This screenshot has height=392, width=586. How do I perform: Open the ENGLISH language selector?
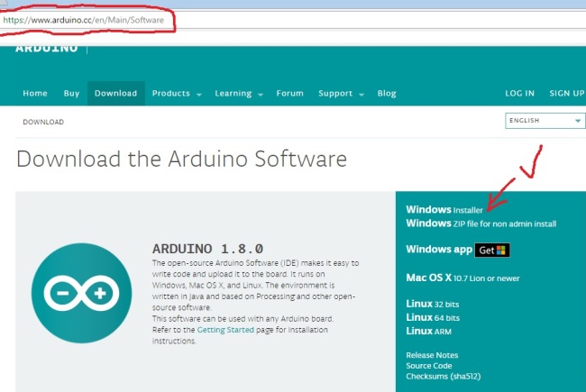tap(546, 121)
